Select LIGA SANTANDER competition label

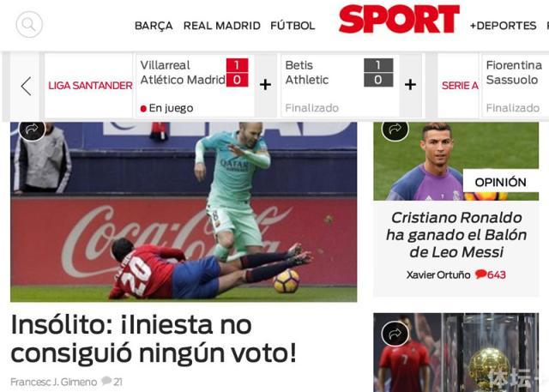pos(90,86)
